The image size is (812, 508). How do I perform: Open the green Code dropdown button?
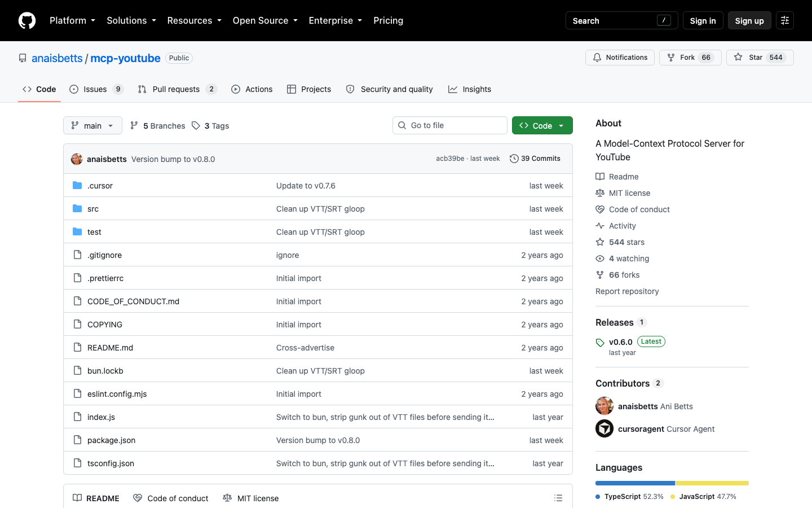point(542,125)
